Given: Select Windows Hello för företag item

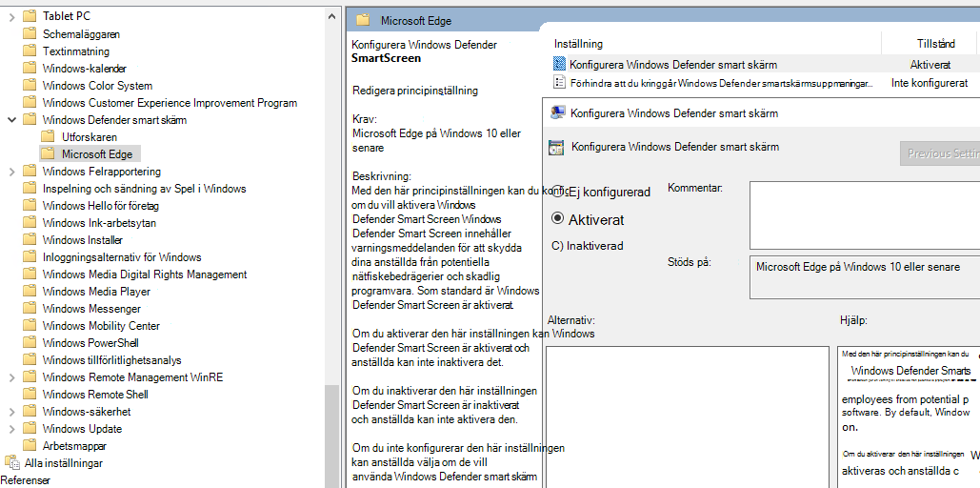Looking at the screenshot, I should point(101,205).
